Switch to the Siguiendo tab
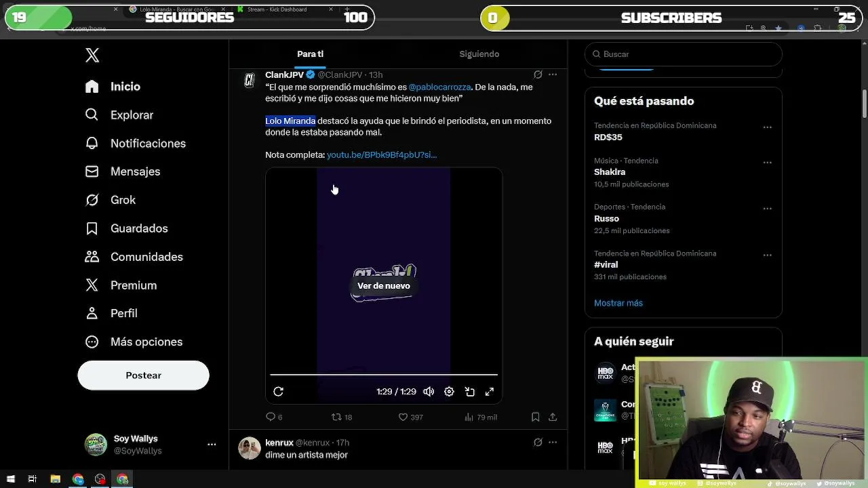This screenshot has width=868, height=488. pyautogui.click(x=479, y=54)
